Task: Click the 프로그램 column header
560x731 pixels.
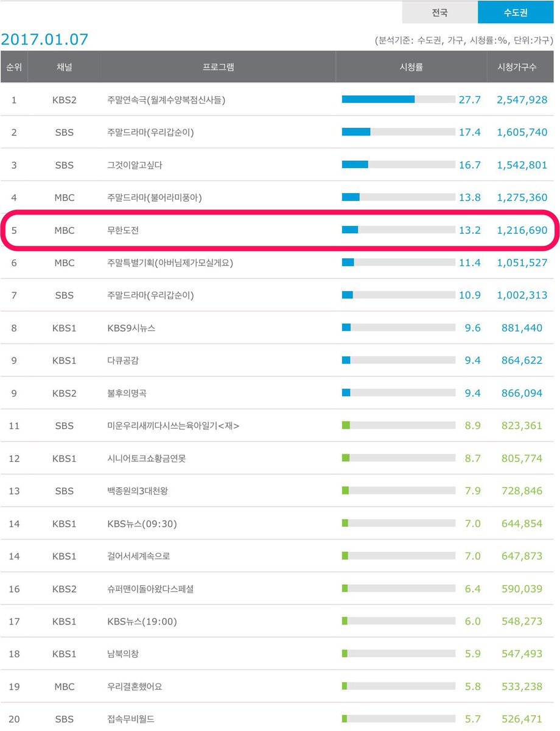Action: 219,67
